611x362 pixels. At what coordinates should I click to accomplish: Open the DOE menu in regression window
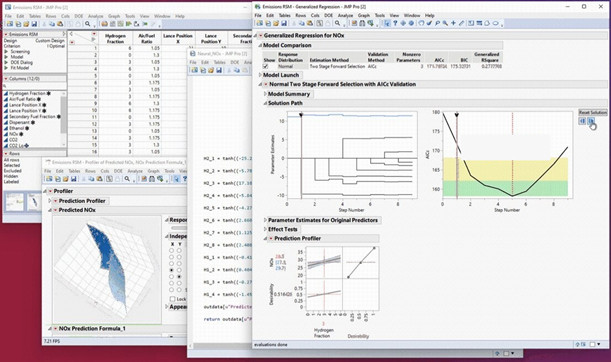coord(328,15)
